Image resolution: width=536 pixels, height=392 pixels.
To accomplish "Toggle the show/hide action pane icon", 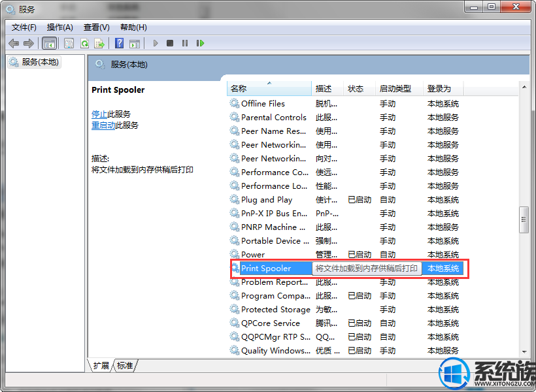I will click(x=135, y=43).
